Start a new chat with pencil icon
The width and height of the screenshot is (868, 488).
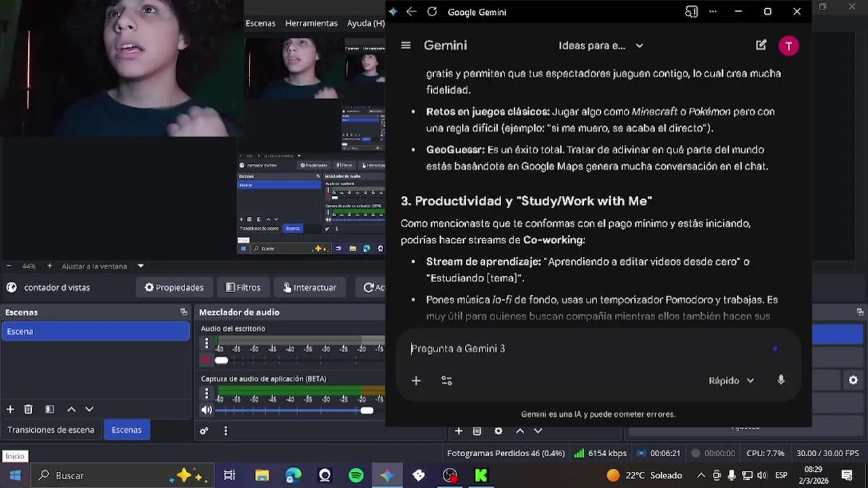click(x=761, y=45)
